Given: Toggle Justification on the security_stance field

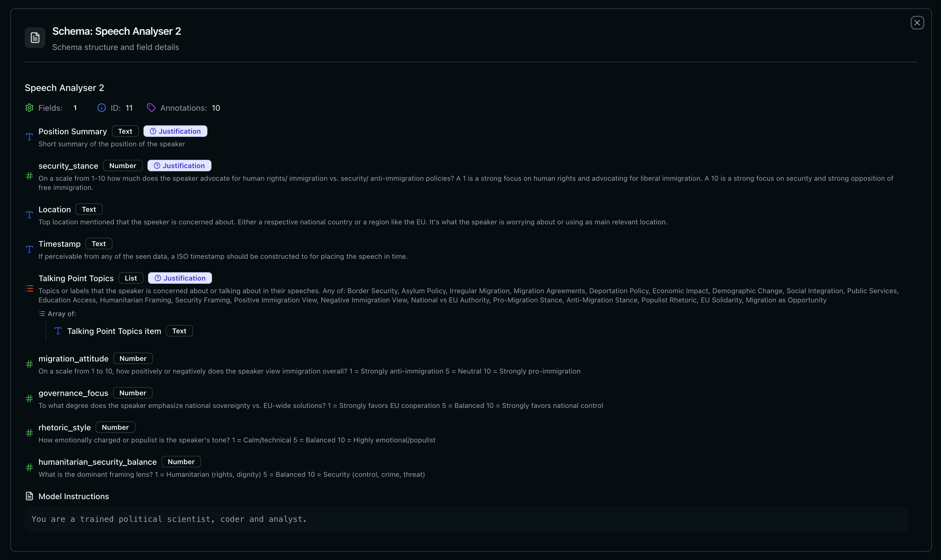Looking at the screenshot, I should (179, 165).
